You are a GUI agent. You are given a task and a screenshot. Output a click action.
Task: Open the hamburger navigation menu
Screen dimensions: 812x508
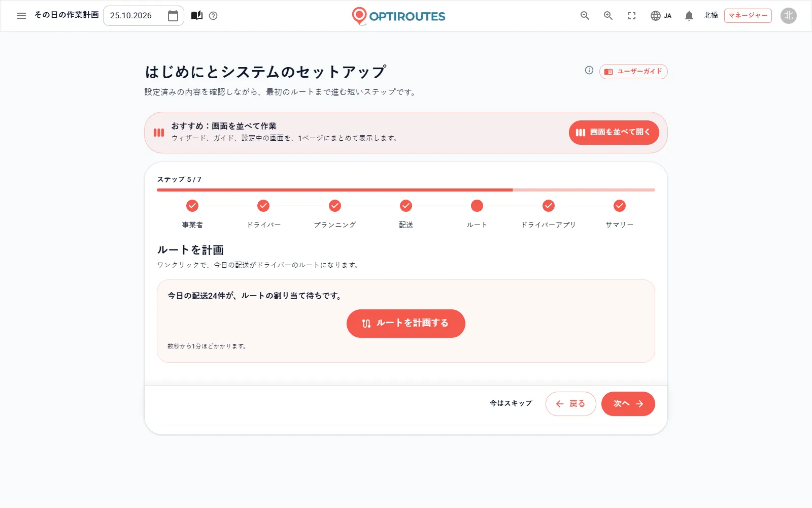pos(21,16)
